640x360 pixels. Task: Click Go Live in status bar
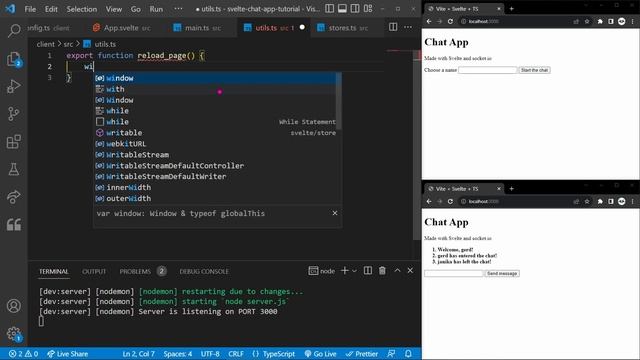coord(320,354)
